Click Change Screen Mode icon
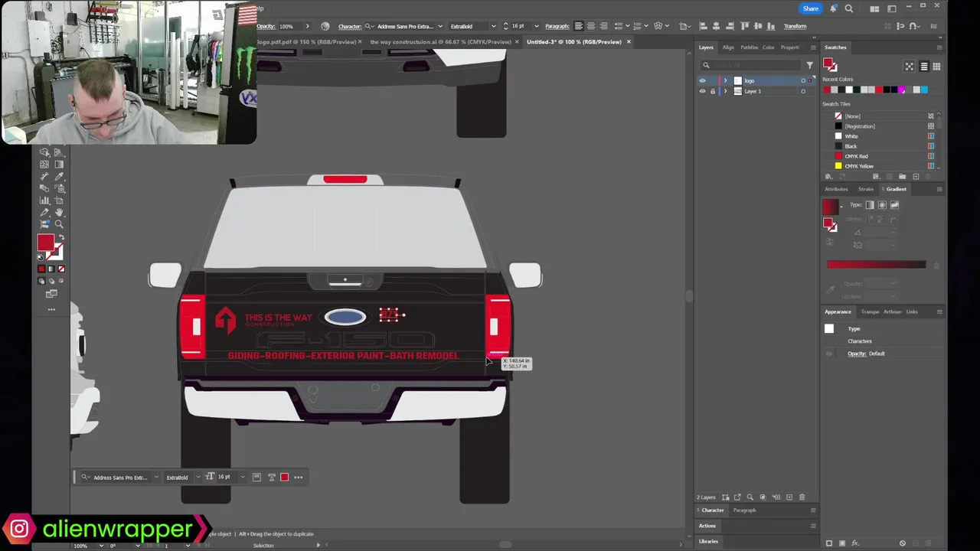 click(x=51, y=293)
